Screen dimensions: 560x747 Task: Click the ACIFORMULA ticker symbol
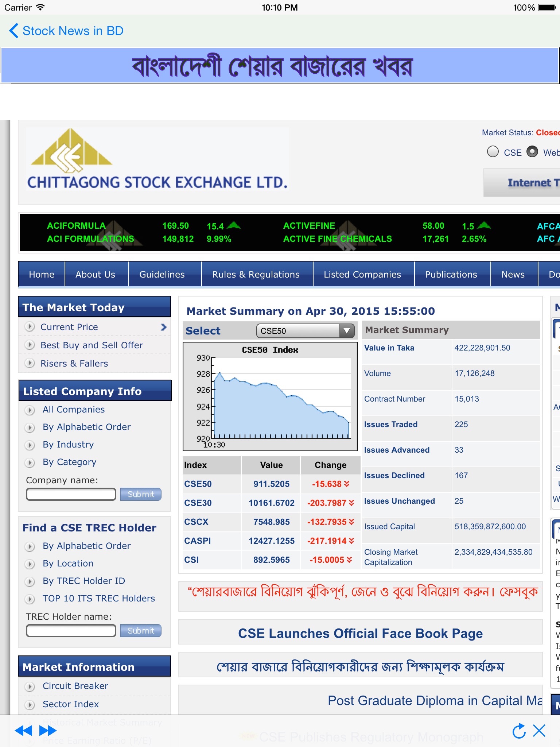(76, 226)
